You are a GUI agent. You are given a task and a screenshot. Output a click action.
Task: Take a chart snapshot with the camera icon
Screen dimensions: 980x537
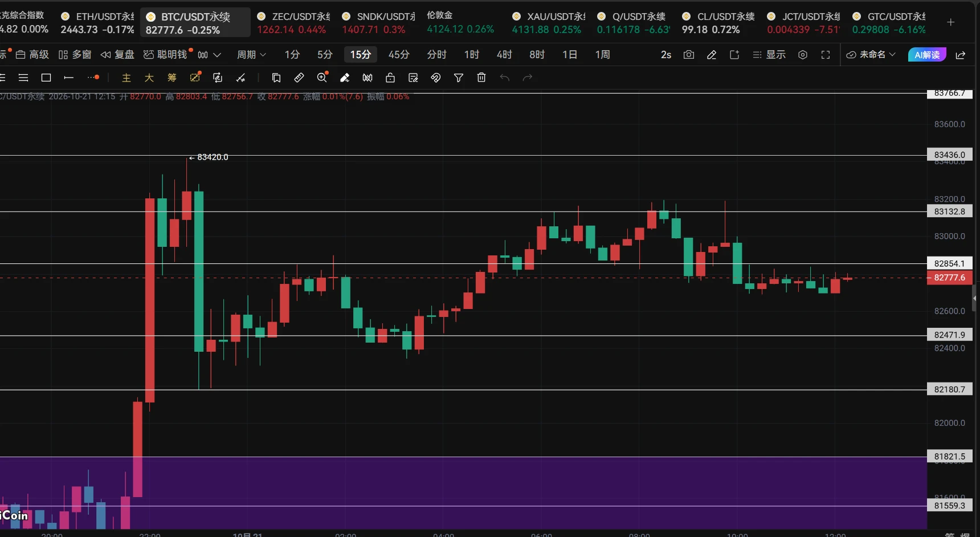click(689, 55)
